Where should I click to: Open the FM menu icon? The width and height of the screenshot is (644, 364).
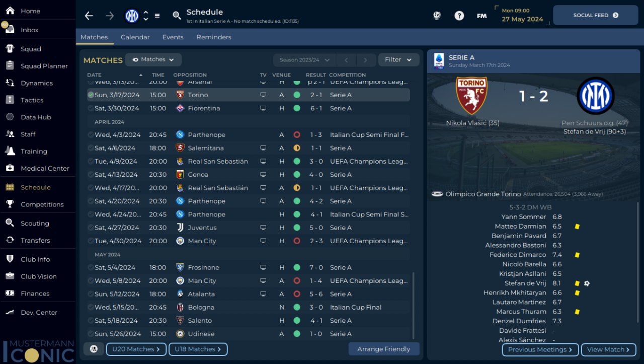point(481,16)
